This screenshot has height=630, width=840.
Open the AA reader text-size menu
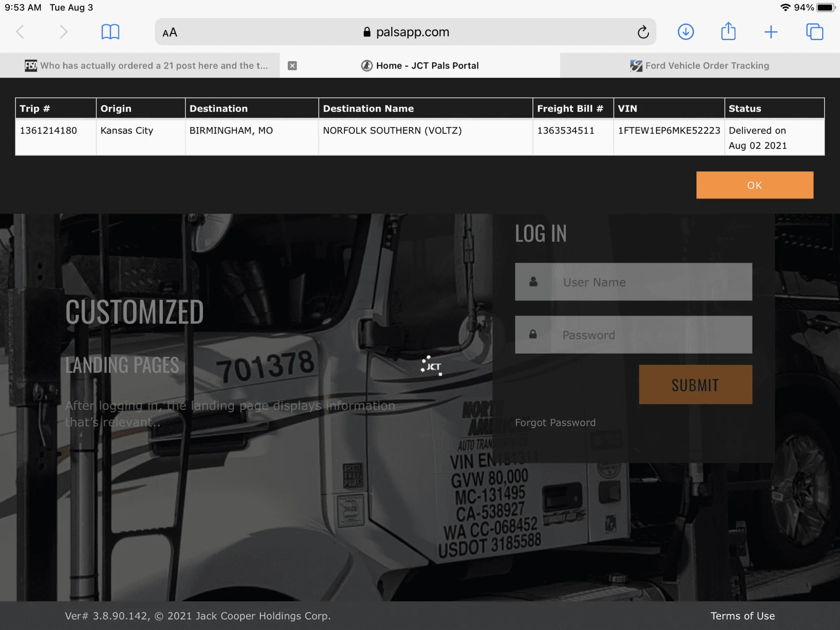pos(170,32)
